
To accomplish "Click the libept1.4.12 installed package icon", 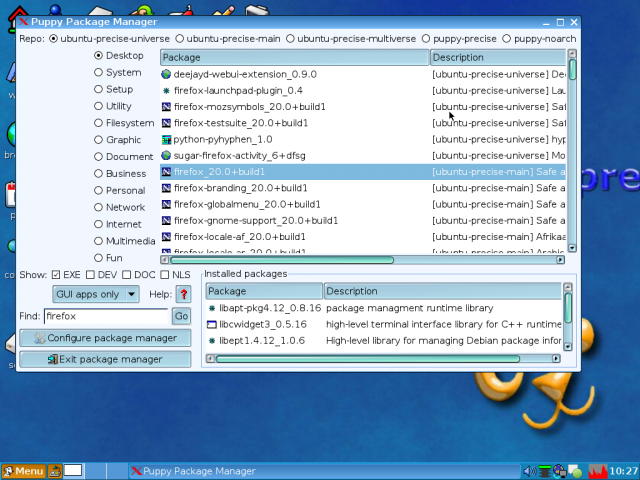I will [211, 341].
